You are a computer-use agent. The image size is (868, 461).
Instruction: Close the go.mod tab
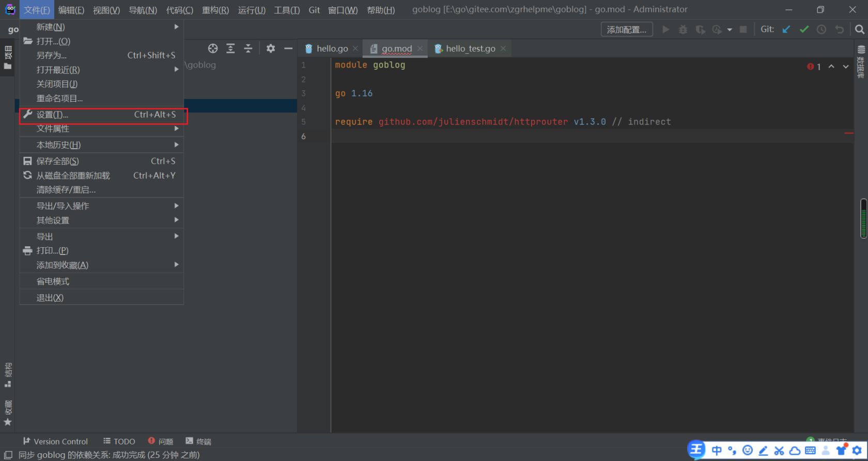coord(420,49)
